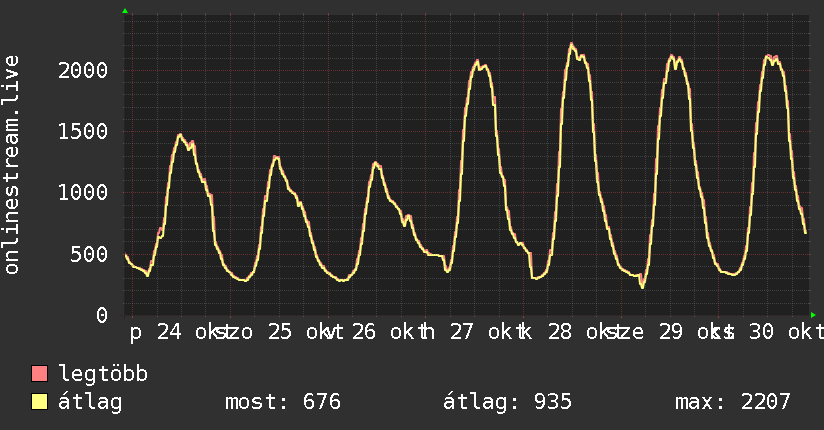Click the yellow átlag legend swatch

(39, 402)
